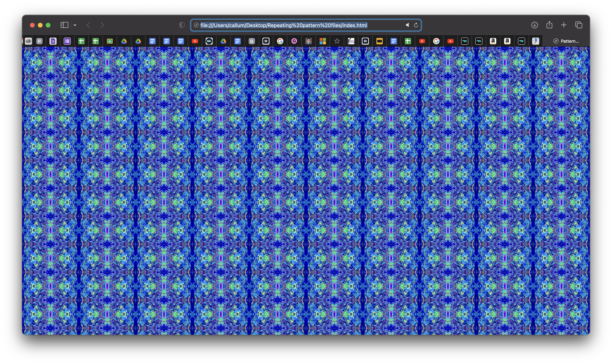Open the Google Classroom bookmark
The width and height of the screenshot is (612, 364).
pos(110,41)
